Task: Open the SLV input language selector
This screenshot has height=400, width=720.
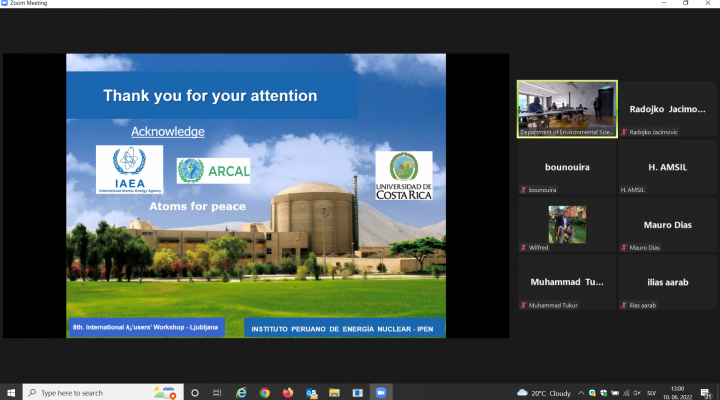Action: coord(651,393)
